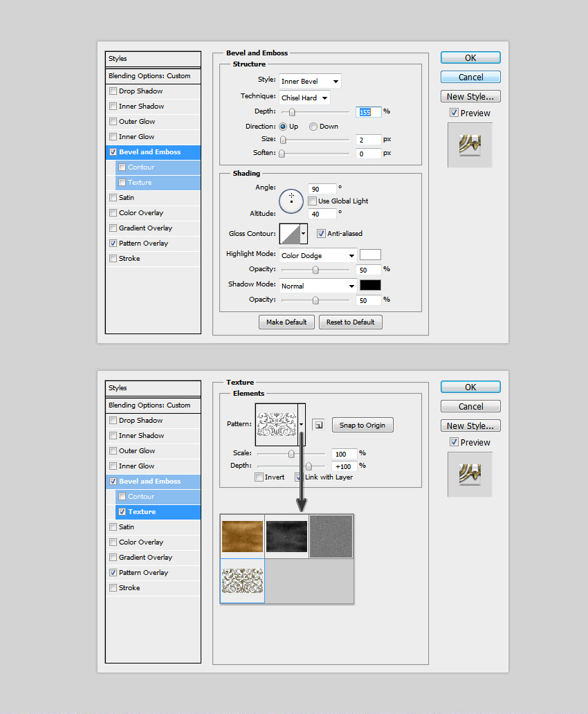588x714 pixels.
Task: Select the ornate floral pattern swatch
Action: click(x=242, y=581)
